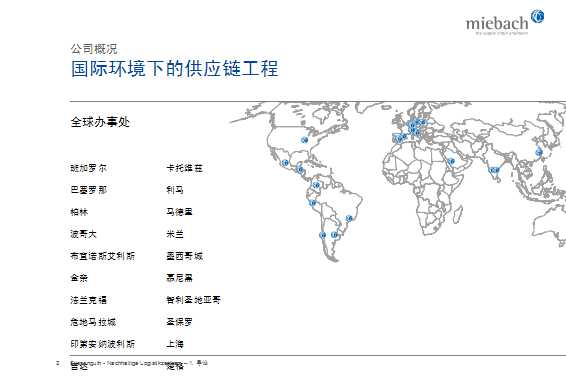The width and height of the screenshot is (566, 377).
Task: Select the 米兰 office entry
Action: pos(175,234)
